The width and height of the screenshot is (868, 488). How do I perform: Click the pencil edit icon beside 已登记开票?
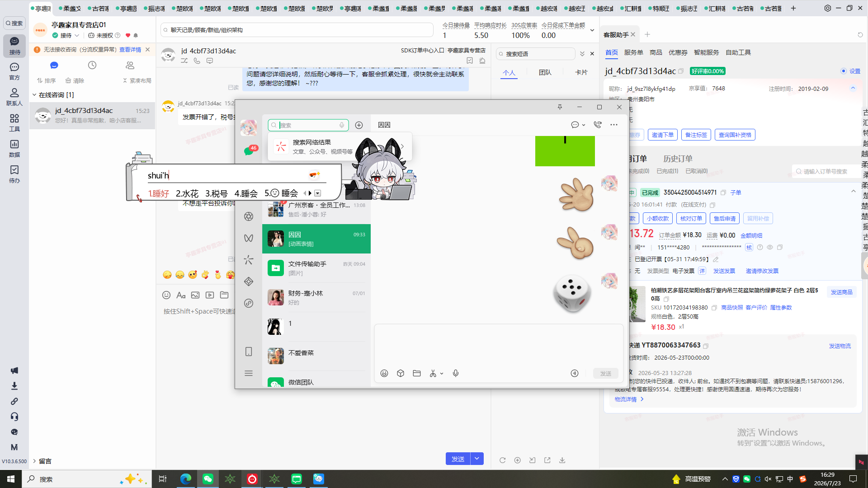[x=716, y=259]
